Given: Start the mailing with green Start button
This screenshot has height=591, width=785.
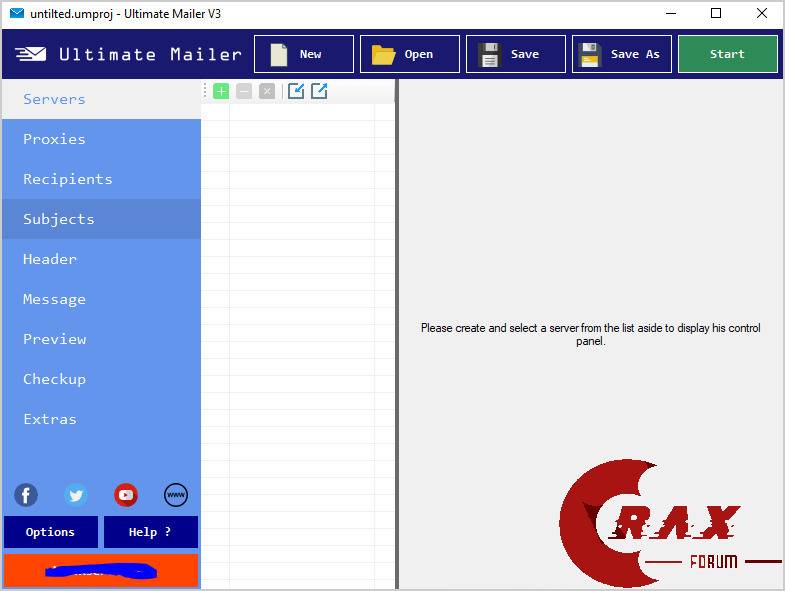Looking at the screenshot, I should click(x=727, y=54).
